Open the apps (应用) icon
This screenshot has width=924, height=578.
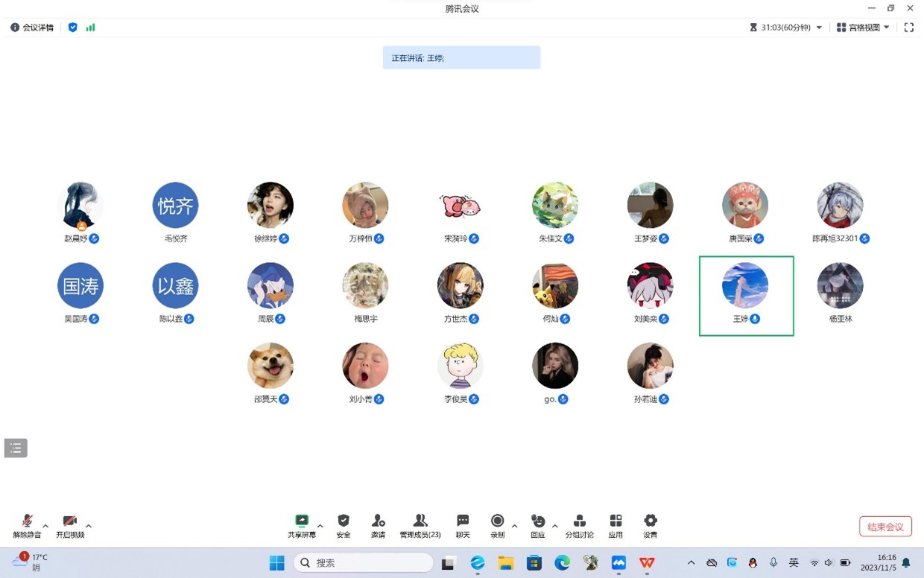616,521
